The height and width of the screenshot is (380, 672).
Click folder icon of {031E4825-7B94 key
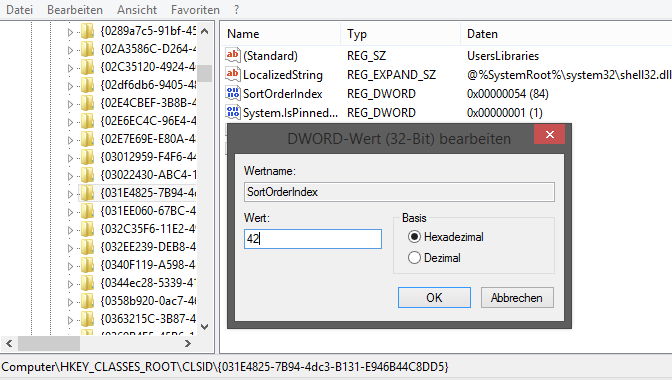click(87, 193)
